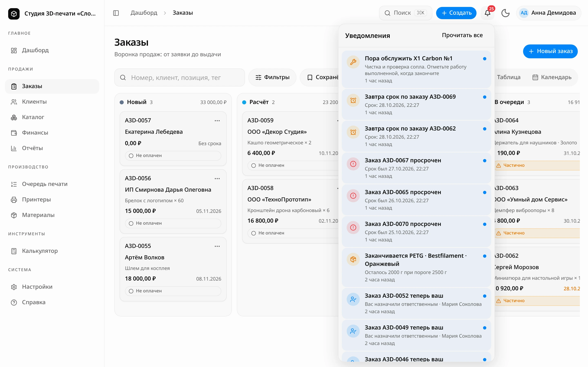
Task: Open the Фильтры filter button
Action: pyautogui.click(x=272, y=77)
